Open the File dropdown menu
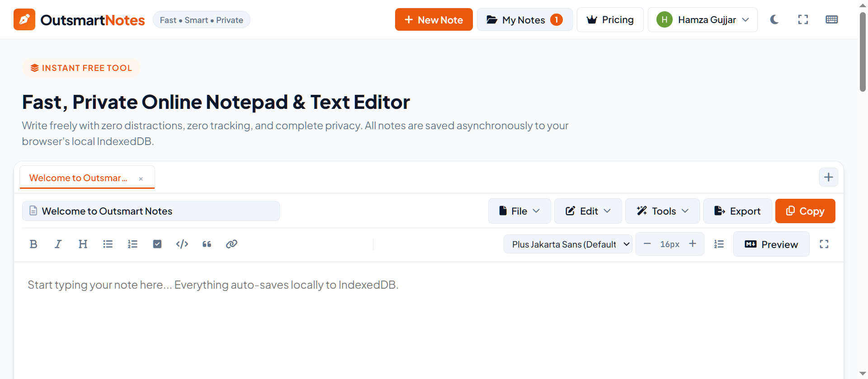Screen dimensions: 868x379 (x=519, y=211)
